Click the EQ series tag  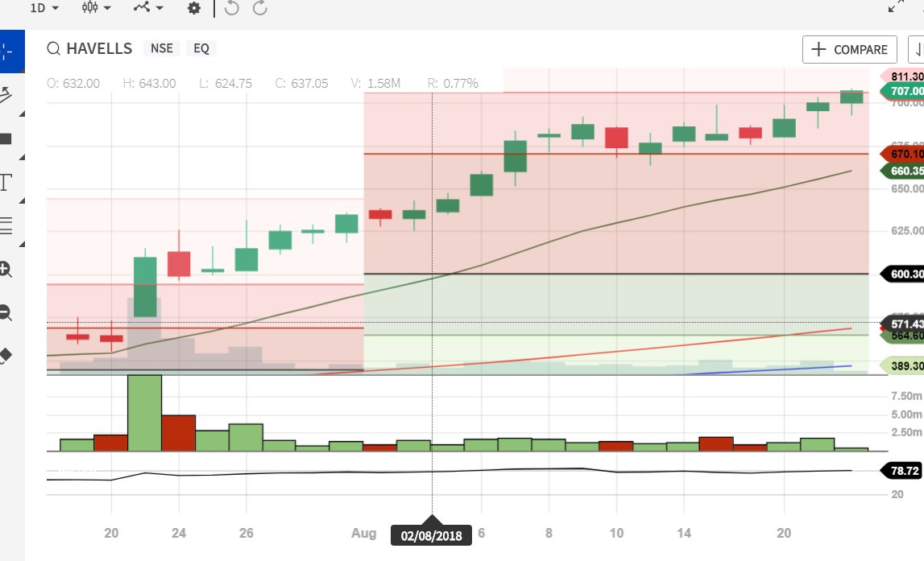coord(201,48)
